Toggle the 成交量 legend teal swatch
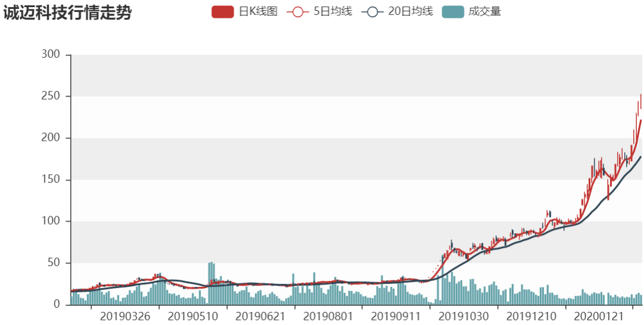The width and height of the screenshot is (644, 325). (453, 11)
